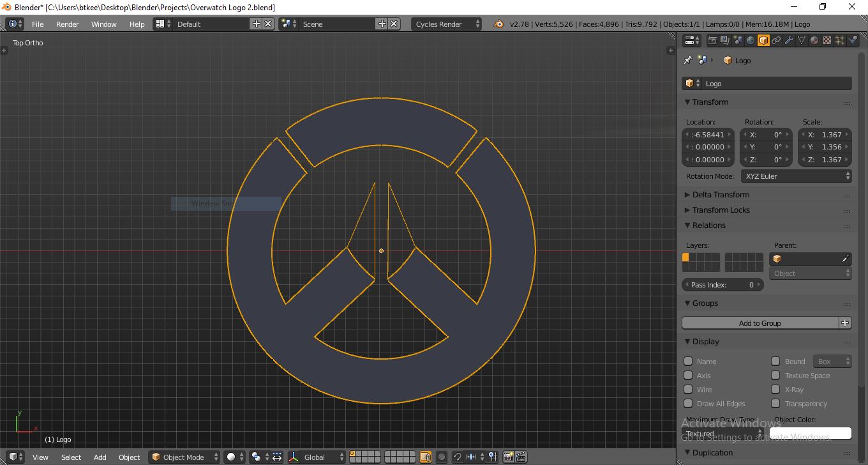Viewport: 868px width, 465px height.
Task: Click the info editor type icon beside File
Action: (x=15, y=24)
